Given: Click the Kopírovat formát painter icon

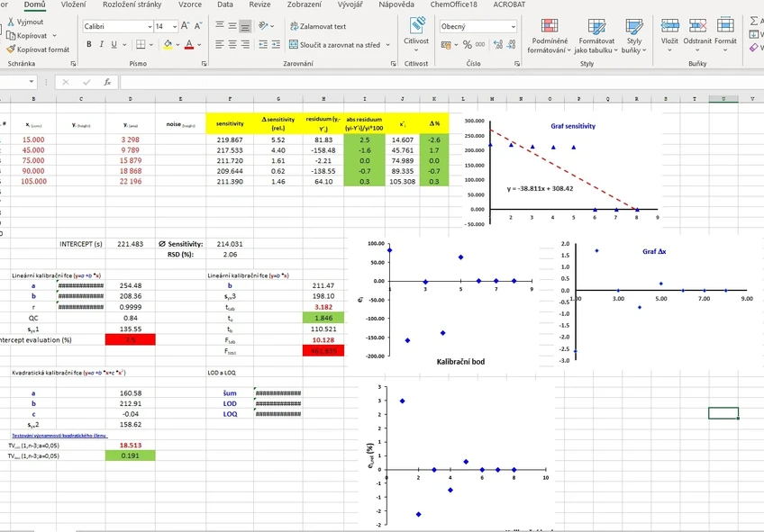Looking at the screenshot, I should 9,49.
